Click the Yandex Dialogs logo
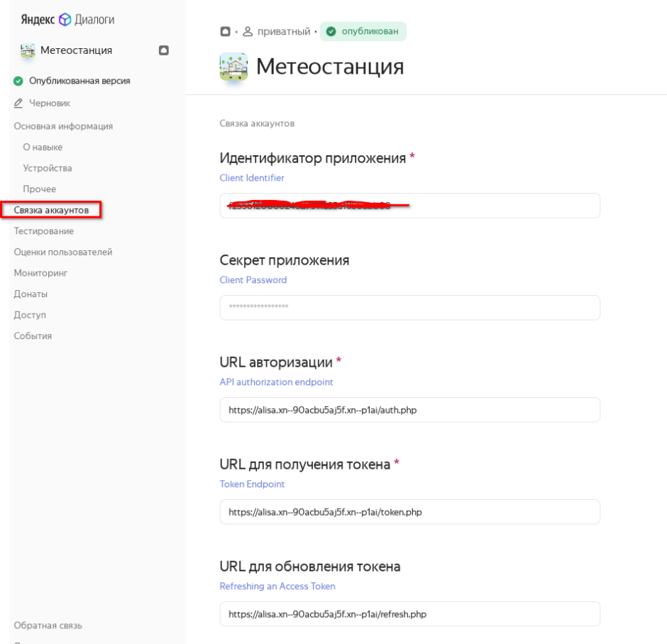The width and height of the screenshot is (667, 644). point(67,20)
